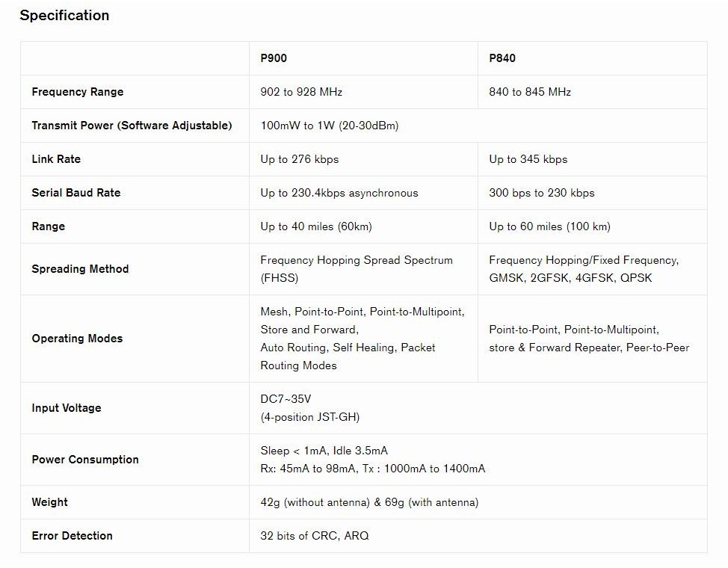Click the Up to 40 miles cell
Screen dimensions: 728x568
pyautogui.click(x=316, y=226)
